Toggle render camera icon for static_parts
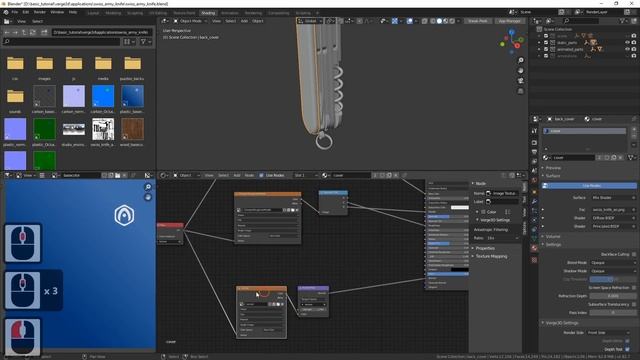The image size is (640, 360). [634, 42]
